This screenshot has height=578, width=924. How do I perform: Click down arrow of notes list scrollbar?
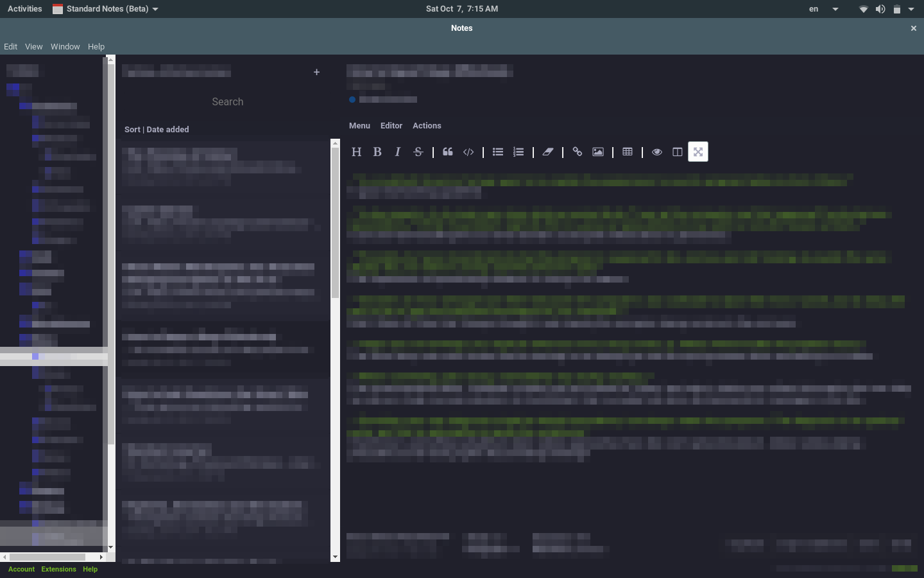click(x=335, y=557)
